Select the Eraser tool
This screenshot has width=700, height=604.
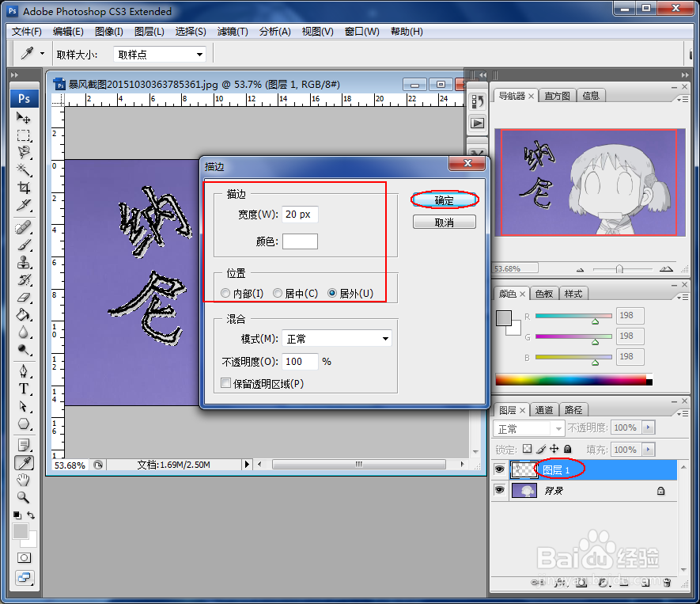point(24,296)
